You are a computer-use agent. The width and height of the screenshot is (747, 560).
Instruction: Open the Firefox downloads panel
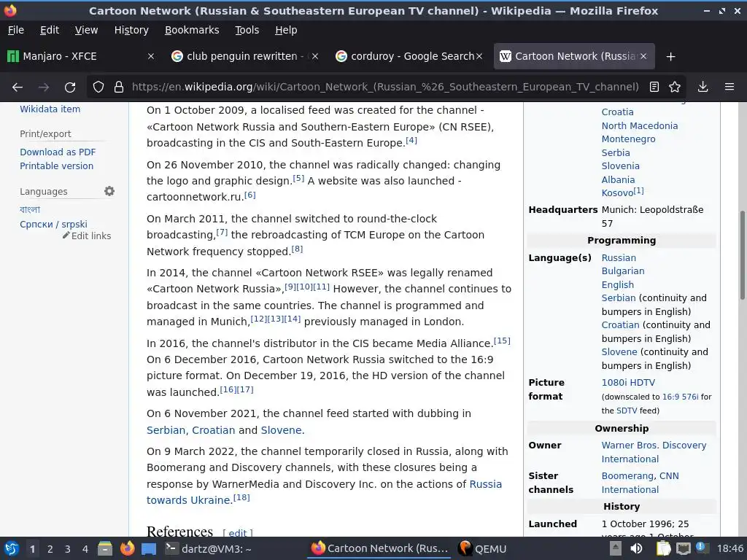(x=703, y=87)
